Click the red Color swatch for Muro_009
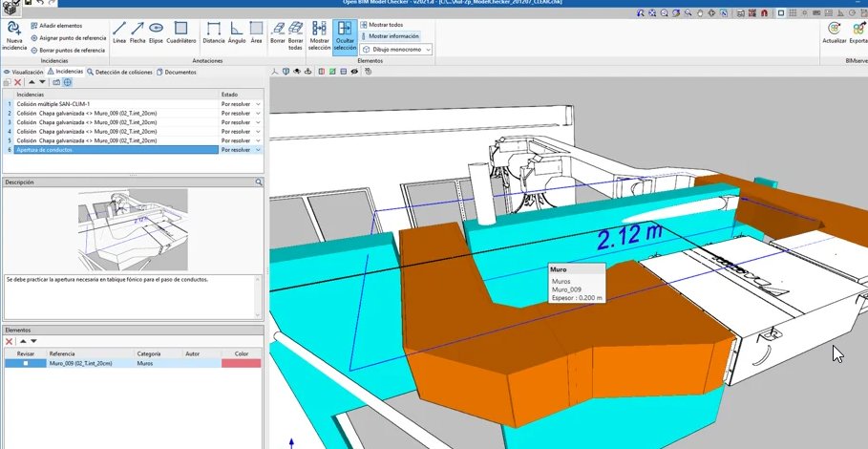Viewport: 868px width, 449px height. [x=241, y=363]
